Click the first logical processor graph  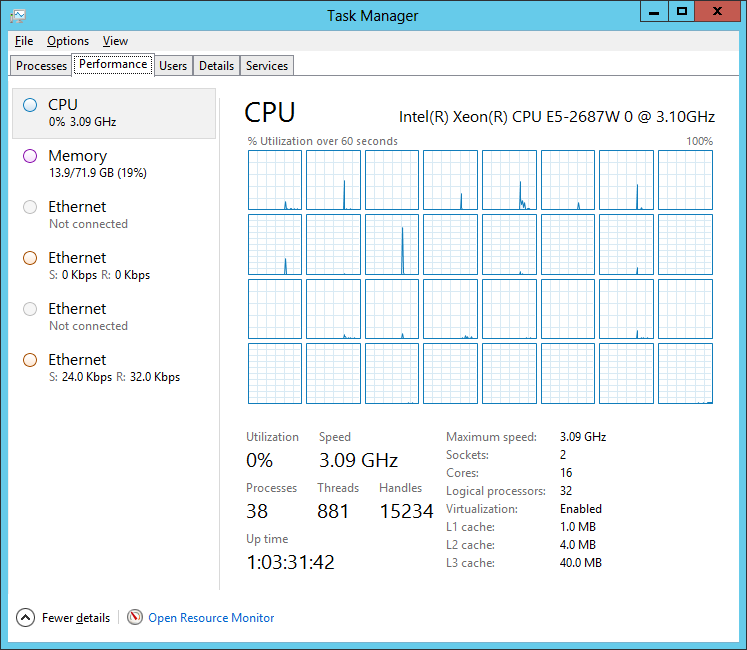coord(274,180)
